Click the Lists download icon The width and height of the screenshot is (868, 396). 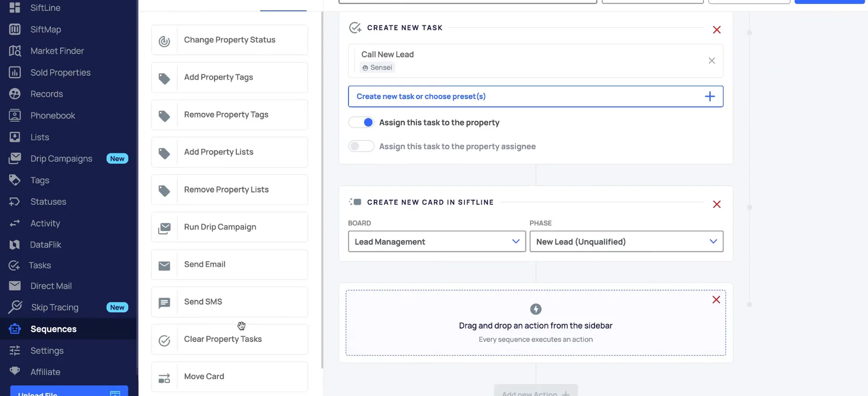15,137
